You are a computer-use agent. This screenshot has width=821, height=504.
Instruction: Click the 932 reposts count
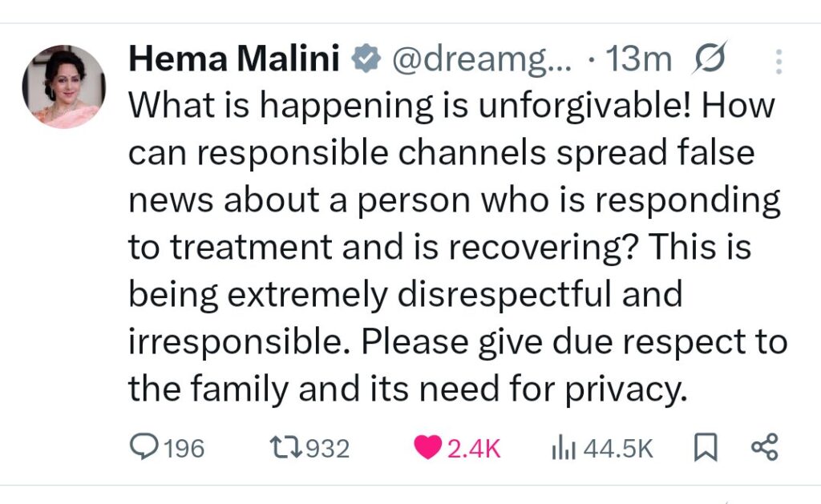[326, 448]
